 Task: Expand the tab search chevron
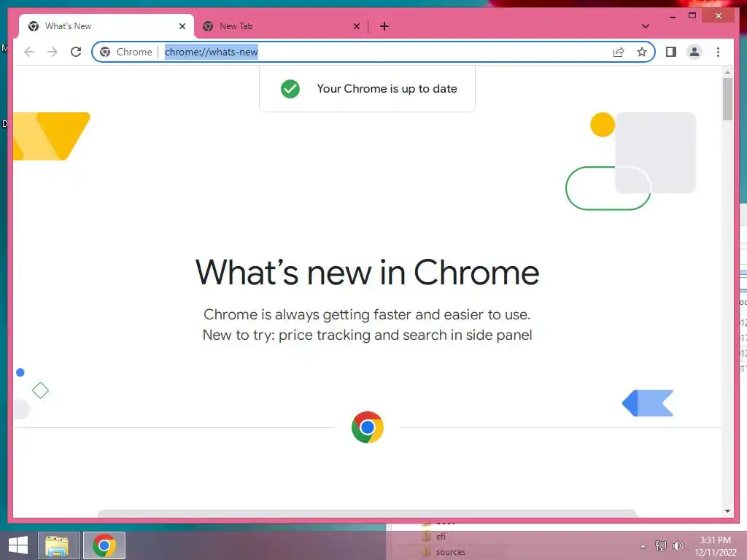click(645, 26)
